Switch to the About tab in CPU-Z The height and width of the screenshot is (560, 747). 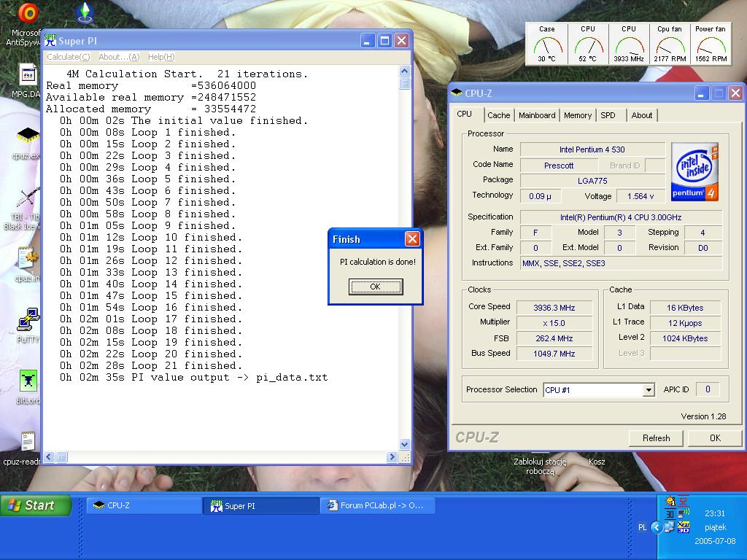coord(642,115)
